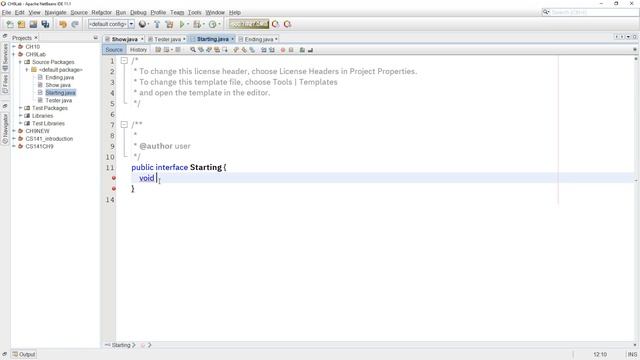Open the Output panel button
The image size is (640, 360).
(x=24, y=354)
